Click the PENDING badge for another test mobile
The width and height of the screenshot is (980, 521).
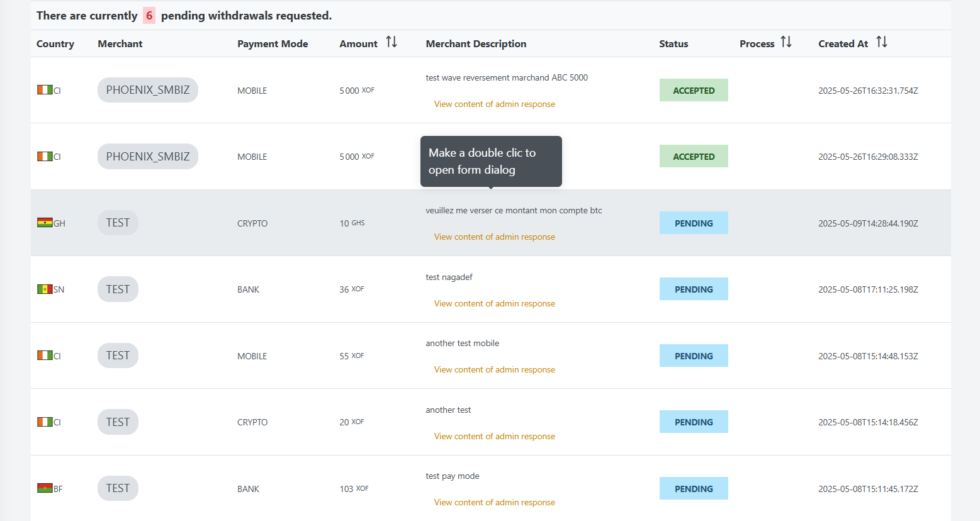coord(694,355)
